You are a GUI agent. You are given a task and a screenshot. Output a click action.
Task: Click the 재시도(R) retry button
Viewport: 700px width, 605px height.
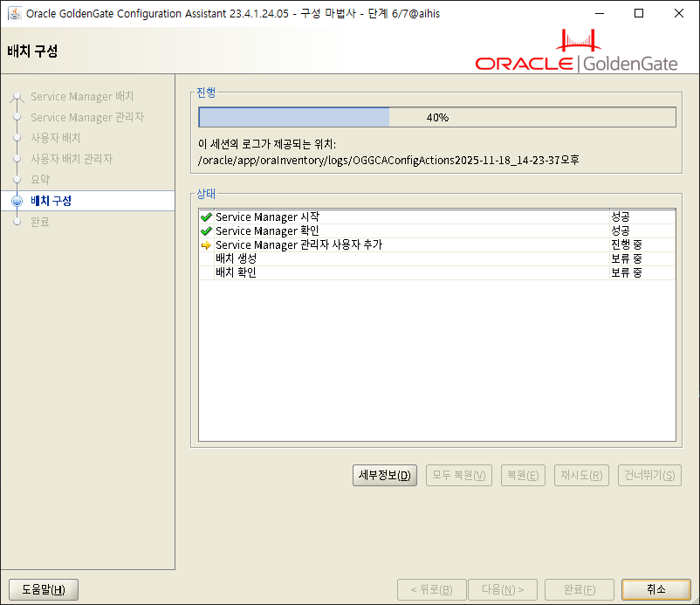581,476
